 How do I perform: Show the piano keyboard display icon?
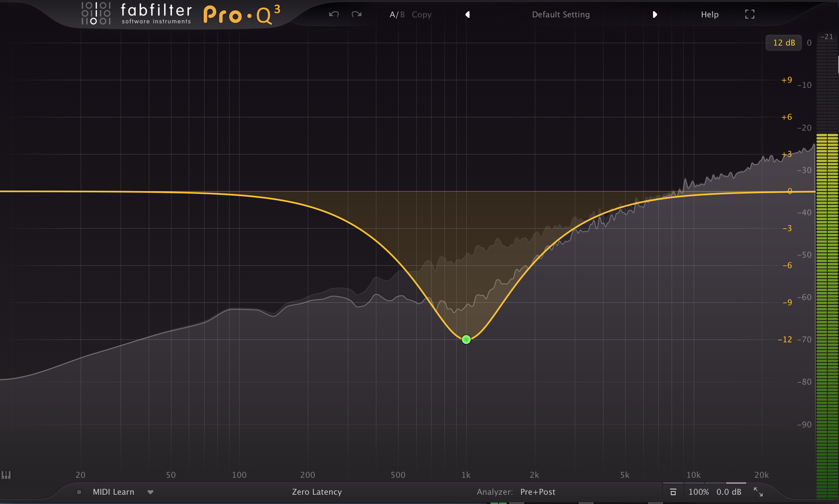6,475
